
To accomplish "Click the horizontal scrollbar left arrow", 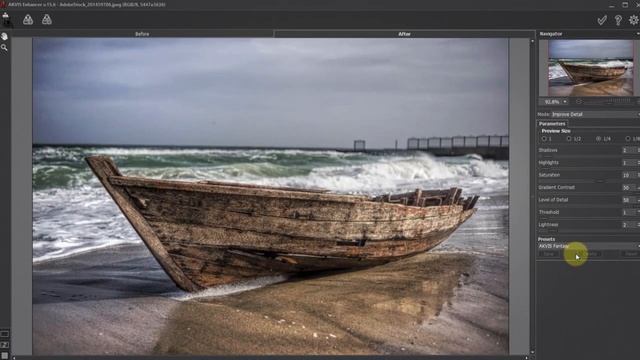I will [x=14, y=358].
